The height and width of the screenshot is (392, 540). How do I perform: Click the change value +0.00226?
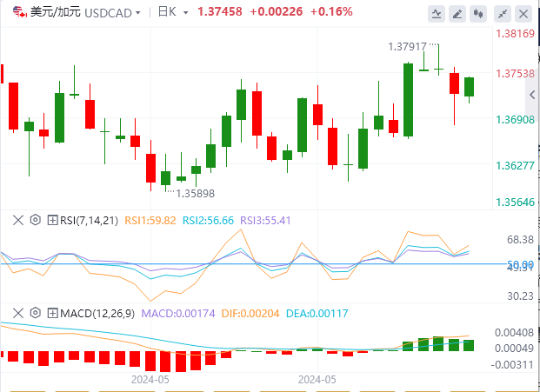point(277,11)
